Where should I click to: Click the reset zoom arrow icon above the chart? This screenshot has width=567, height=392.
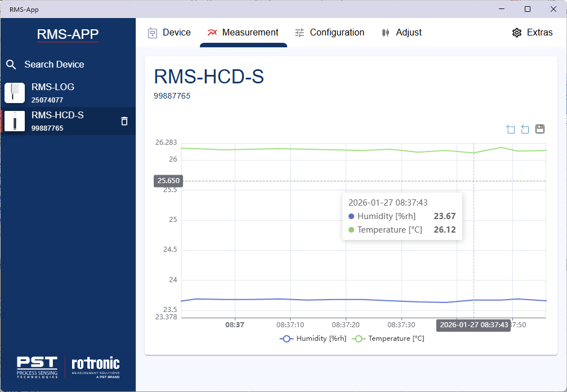[525, 129]
